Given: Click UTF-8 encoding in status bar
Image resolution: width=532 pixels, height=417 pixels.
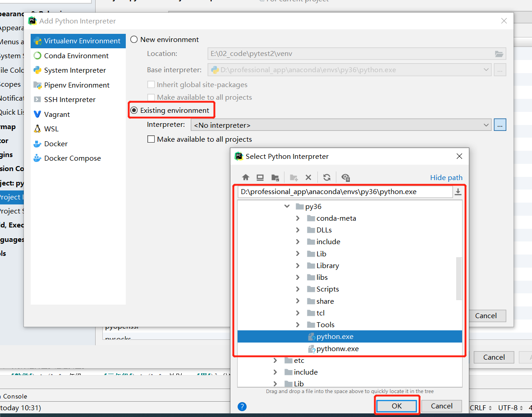Looking at the screenshot, I should point(511,408).
